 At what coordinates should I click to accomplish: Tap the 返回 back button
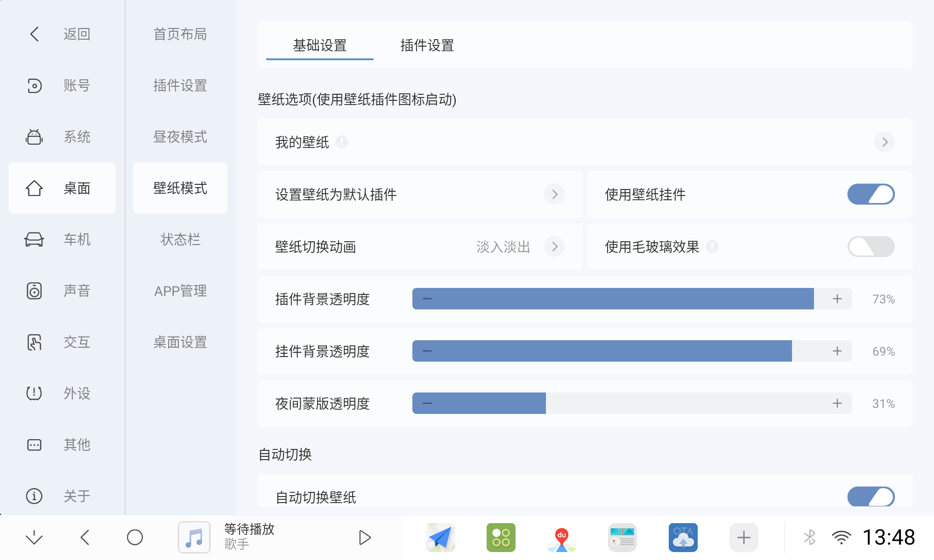pyautogui.click(x=62, y=34)
